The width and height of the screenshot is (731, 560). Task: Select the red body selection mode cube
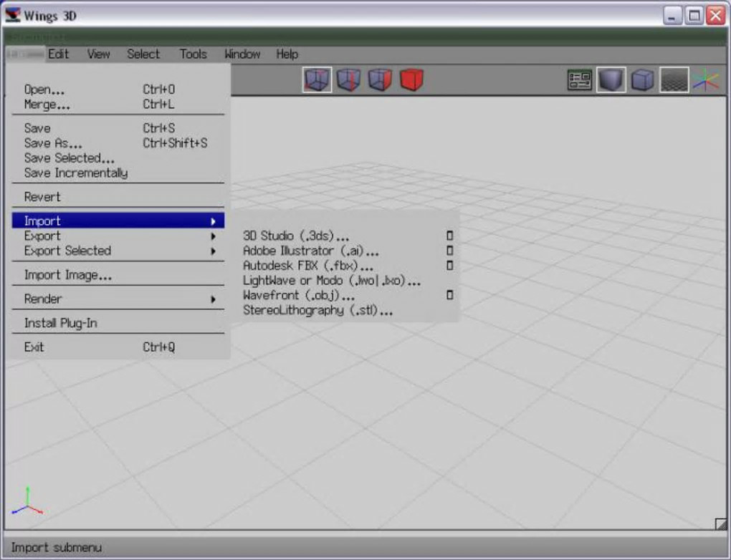[x=411, y=79]
